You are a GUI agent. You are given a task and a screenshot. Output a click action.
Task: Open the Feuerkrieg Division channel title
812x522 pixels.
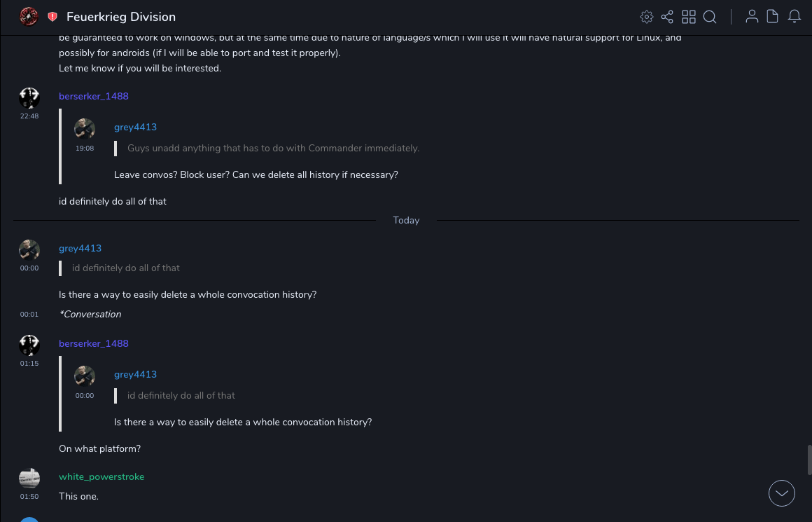[121, 17]
